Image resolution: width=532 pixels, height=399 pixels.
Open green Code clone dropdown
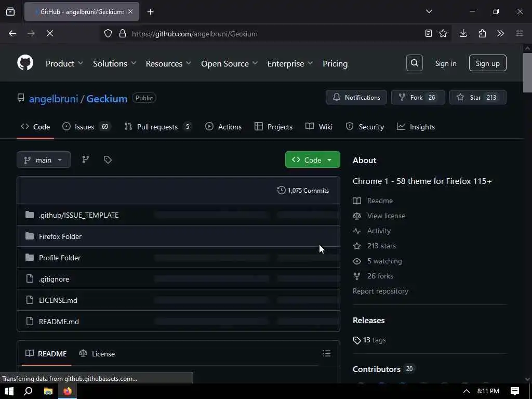click(312, 160)
